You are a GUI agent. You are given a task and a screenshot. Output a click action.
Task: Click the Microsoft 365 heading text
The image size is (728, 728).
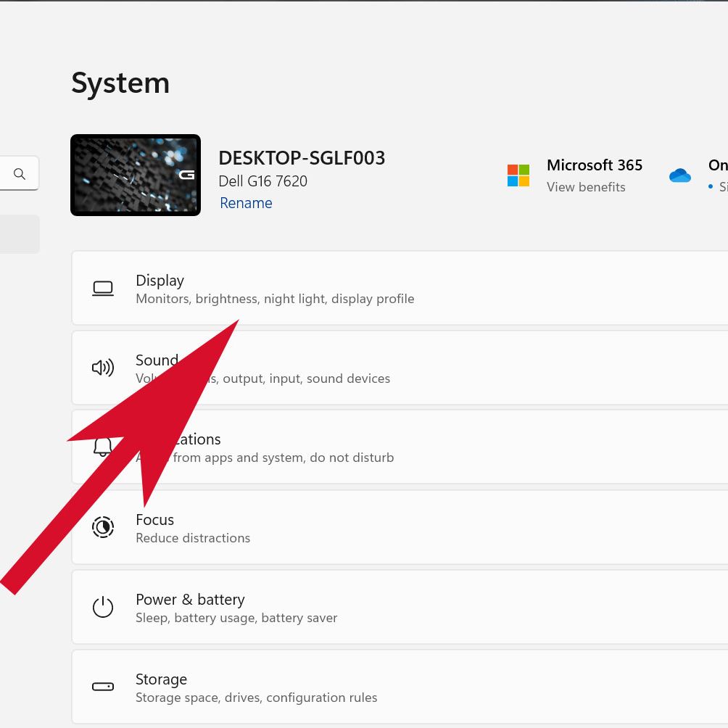[x=595, y=165]
